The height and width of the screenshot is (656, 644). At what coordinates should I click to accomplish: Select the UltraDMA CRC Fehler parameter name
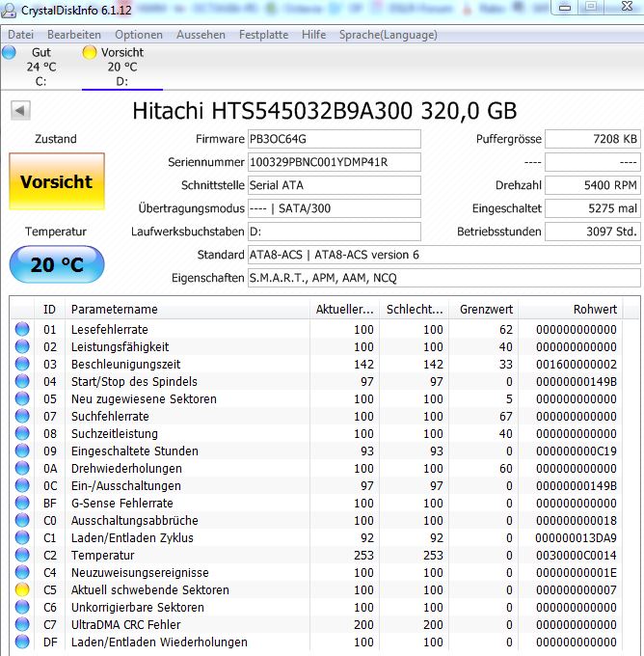(126, 624)
